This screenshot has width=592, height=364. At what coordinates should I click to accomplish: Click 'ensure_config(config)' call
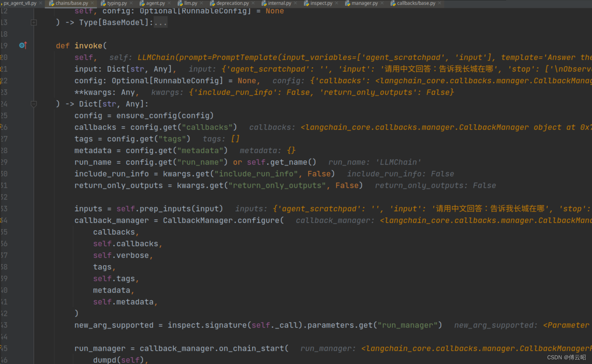coord(165,116)
